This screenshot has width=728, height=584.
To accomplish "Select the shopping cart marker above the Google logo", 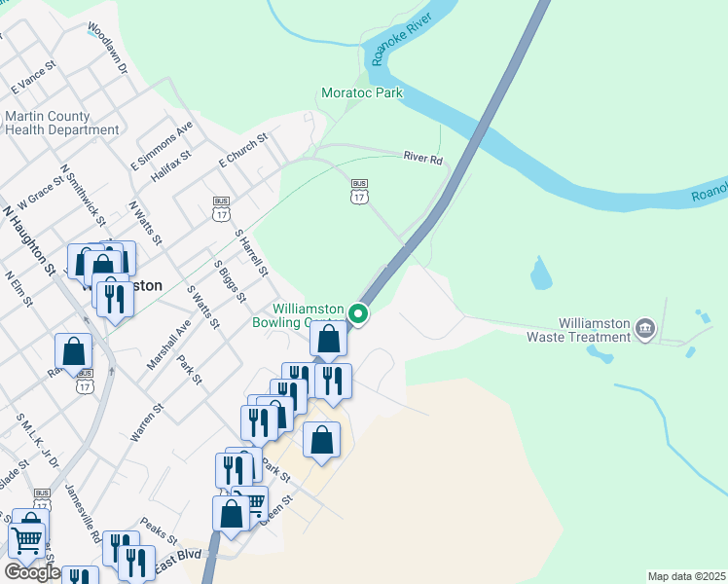I will [27, 541].
